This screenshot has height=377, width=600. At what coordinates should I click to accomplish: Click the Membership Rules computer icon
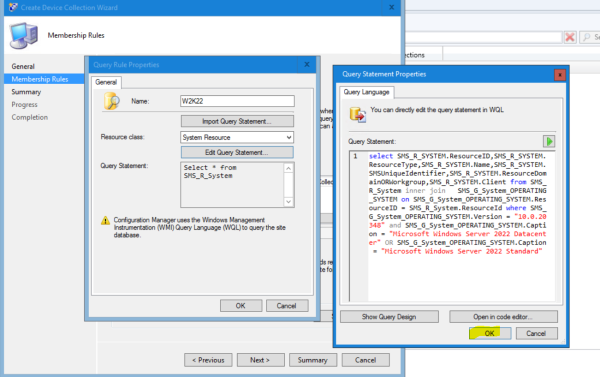(x=24, y=36)
